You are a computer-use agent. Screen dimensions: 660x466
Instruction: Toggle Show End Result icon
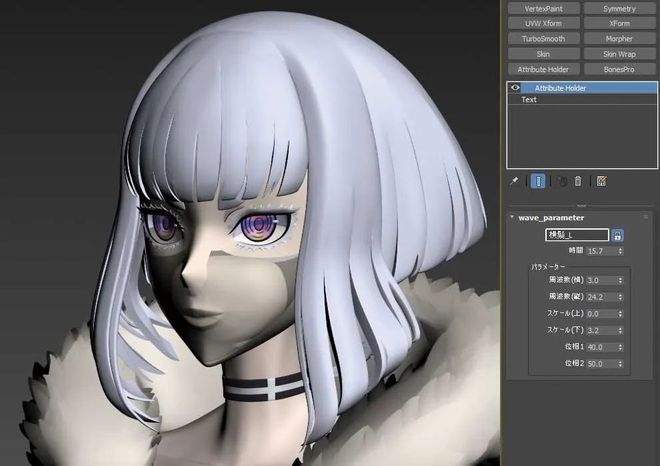point(538,181)
